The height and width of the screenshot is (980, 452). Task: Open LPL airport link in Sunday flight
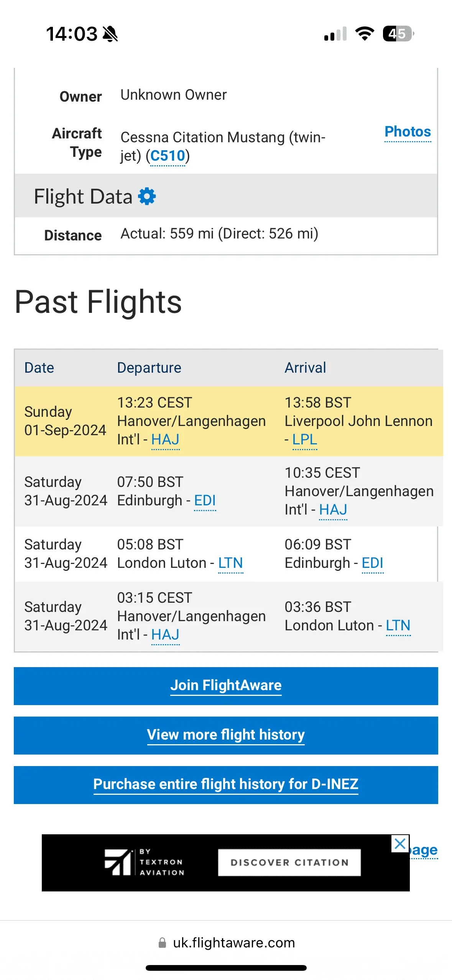coord(305,439)
